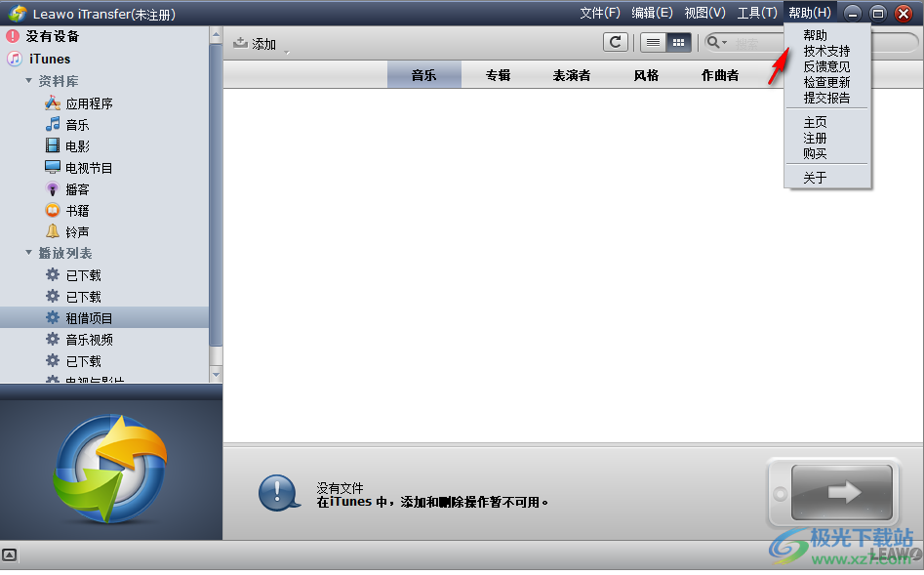This screenshot has width=924, height=575.
Task: Collapse the 资料库 library section
Action: pyautogui.click(x=28, y=80)
